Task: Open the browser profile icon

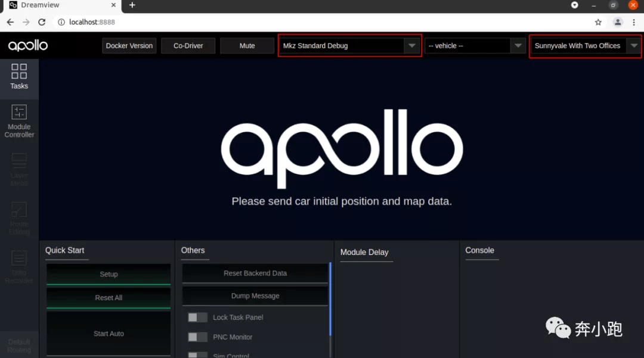Action: [x=617, y=22]
